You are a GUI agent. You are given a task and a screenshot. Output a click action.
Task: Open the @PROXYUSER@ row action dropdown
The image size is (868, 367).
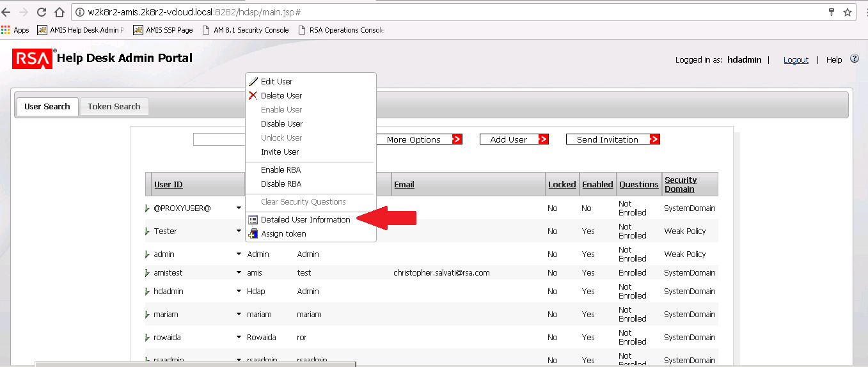tap(239, 208)
